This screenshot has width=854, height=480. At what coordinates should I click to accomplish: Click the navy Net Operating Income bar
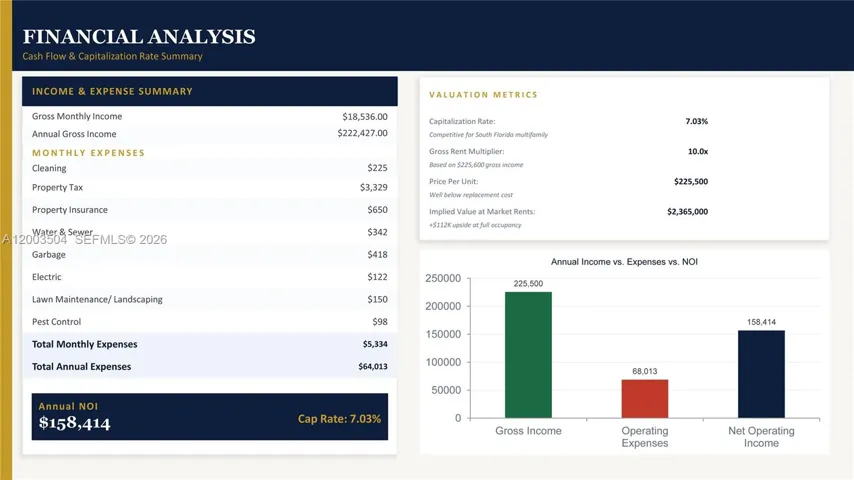coord(761,373)
